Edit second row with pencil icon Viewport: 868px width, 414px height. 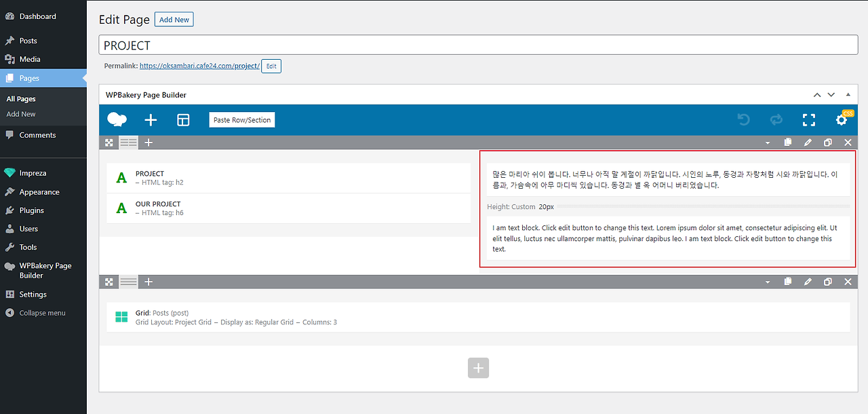(x=808, y=282)
